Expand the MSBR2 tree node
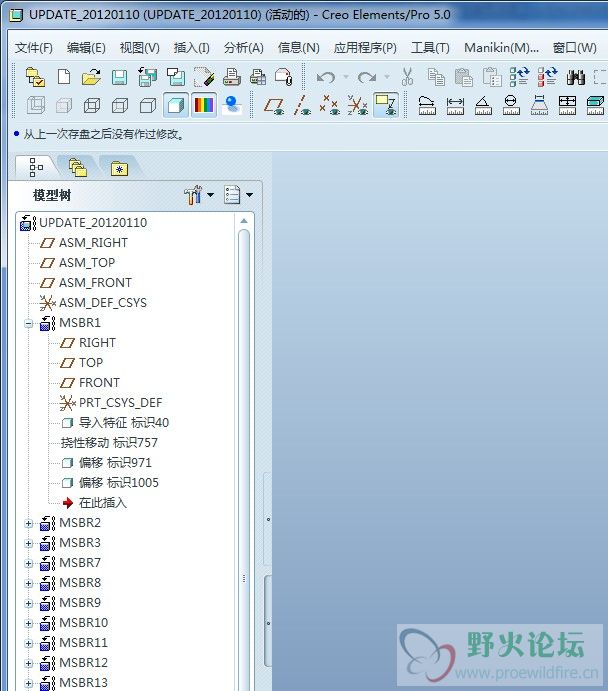 click(29, 524)
